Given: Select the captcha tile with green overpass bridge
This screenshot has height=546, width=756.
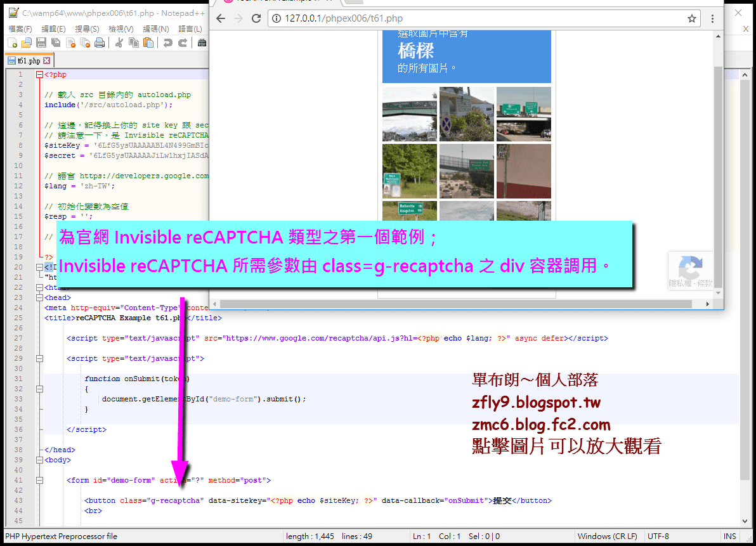Looking at the screenshot, I should point(410,114).
